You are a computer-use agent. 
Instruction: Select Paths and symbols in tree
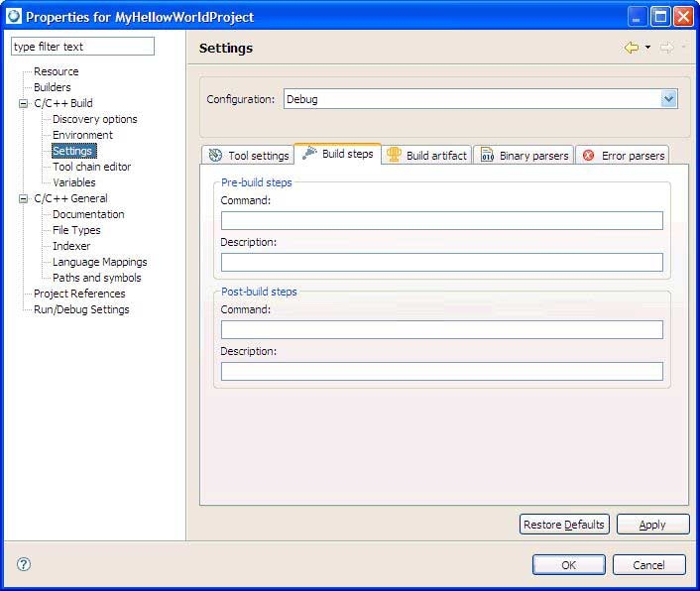pyautogui.click(x=96, y=278)
